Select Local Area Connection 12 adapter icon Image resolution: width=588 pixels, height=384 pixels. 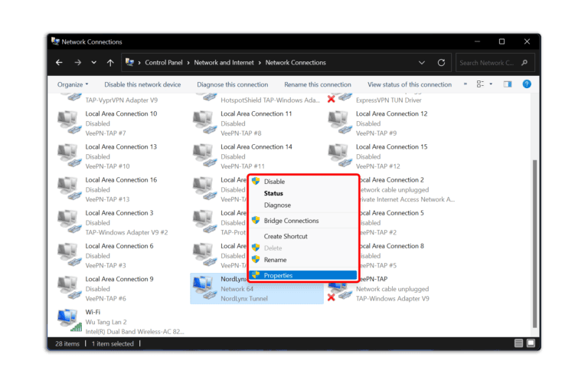(x=340, y=123)
